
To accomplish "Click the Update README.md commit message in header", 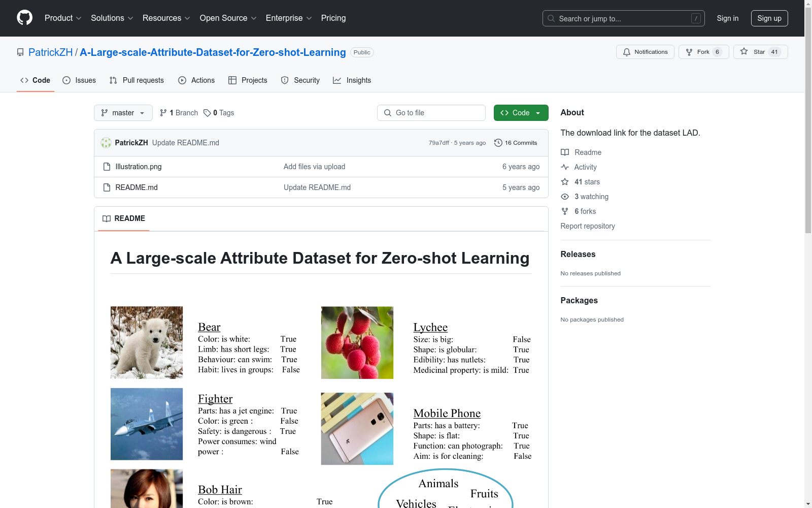I will (186, 143).
